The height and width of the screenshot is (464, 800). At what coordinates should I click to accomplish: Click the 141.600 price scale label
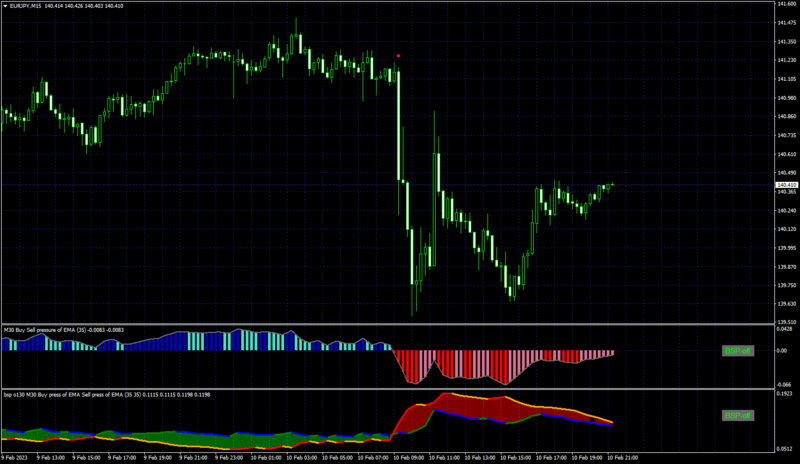(786, 4)
